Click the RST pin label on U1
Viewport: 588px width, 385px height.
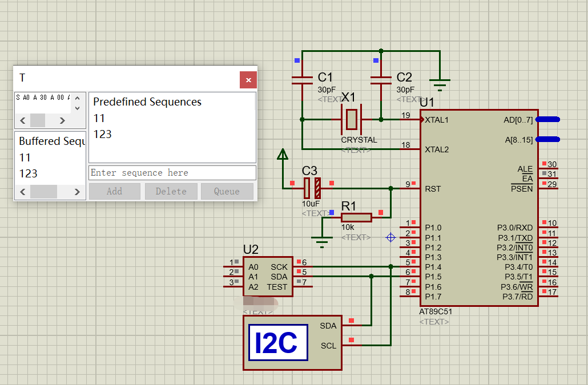point(433,189)
